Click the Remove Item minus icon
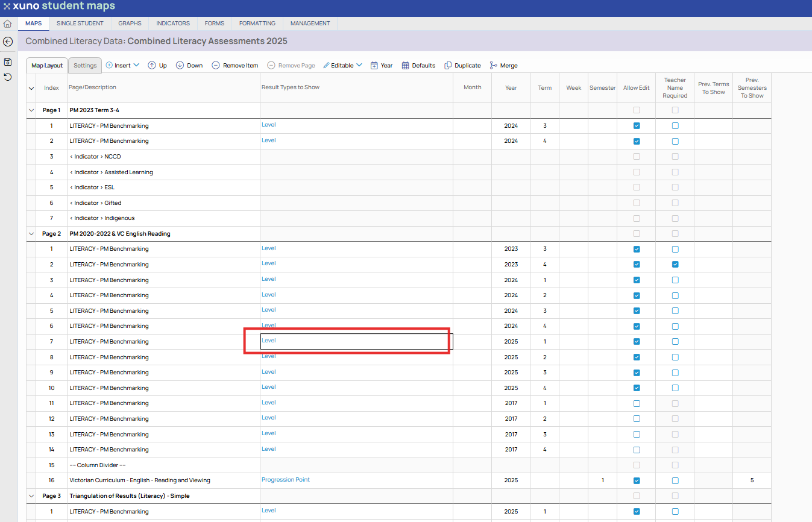Image resolution: width=812 pixels, height=522 pixels. (x=216, y=65)
